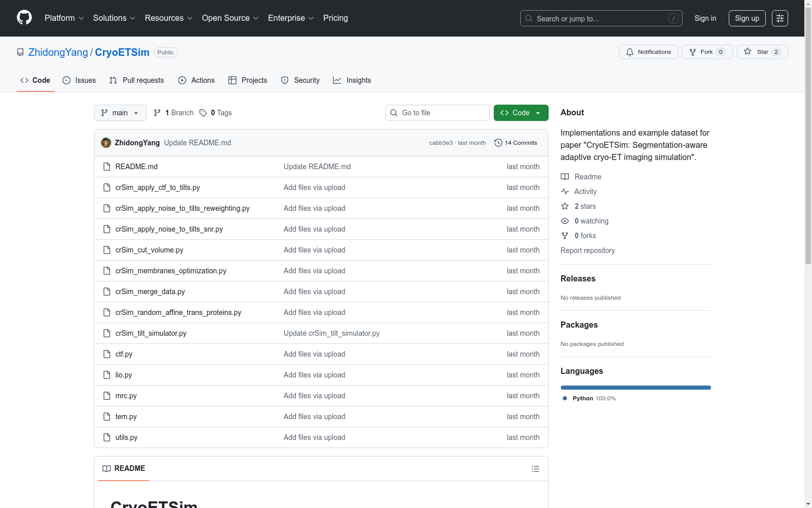Viewport: 812px width, 508px height.
Task: Select the README tab heading
Action: (x=124, y=468)
